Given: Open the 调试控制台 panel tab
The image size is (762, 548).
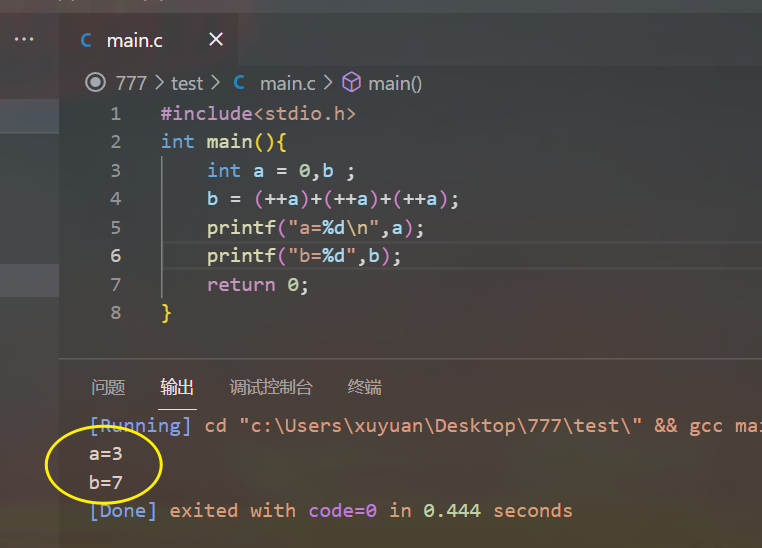Looking at the screenshot, I should click(271, 387).
